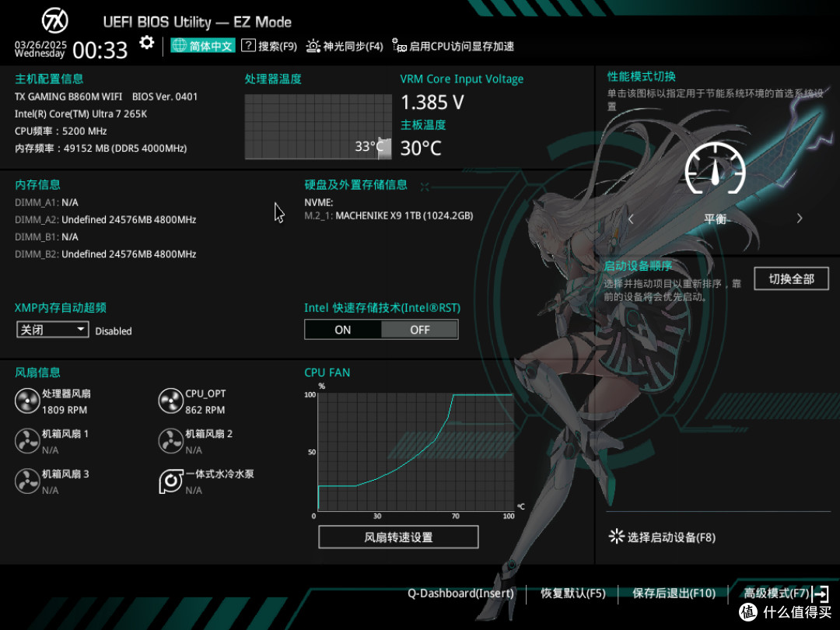Click the 内存频率 49152 MB line
Image resolution: width=840 pixels, height=630 pixels.
click(x=100, y=149)
